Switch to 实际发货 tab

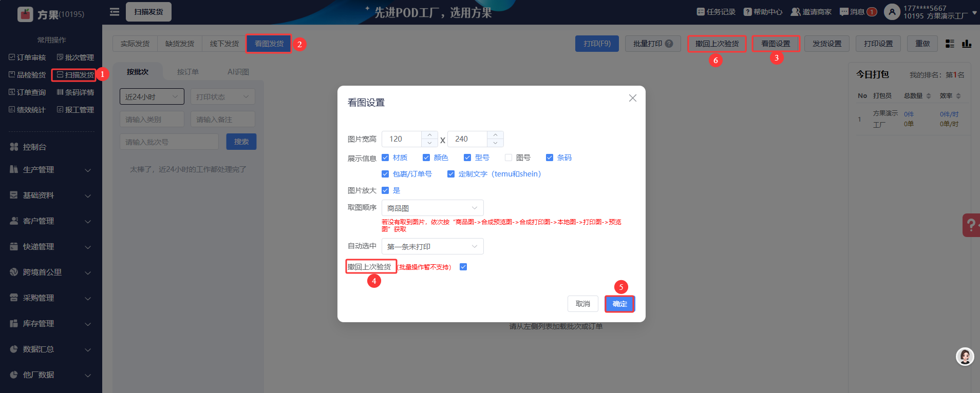[135, 44]
